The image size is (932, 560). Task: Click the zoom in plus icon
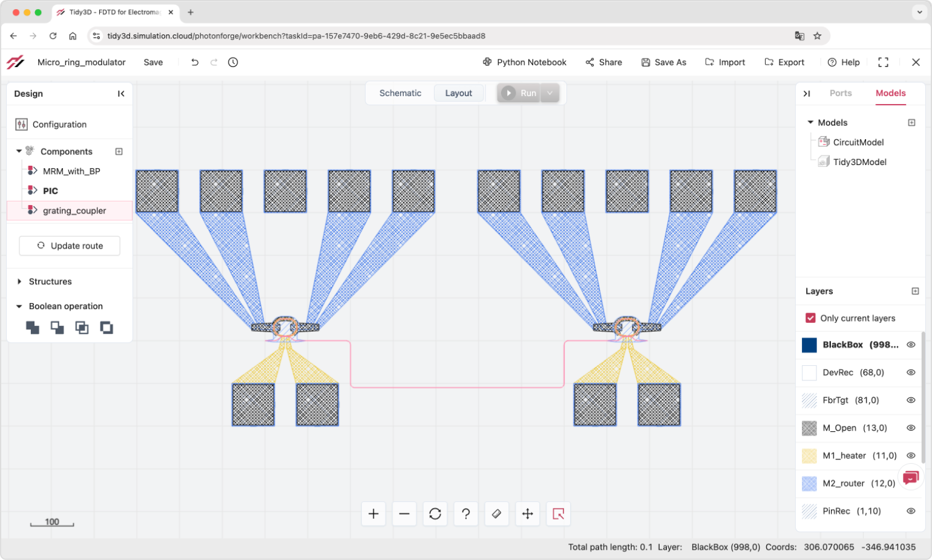point(373,514)
